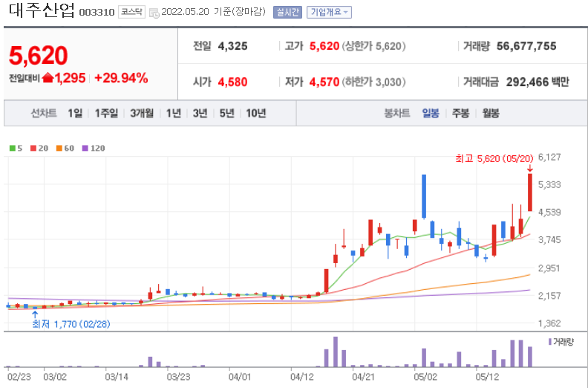The image size is (588, 388).
Task: Click the 코스닥 market badge
Action: click(x=131, y=12)
